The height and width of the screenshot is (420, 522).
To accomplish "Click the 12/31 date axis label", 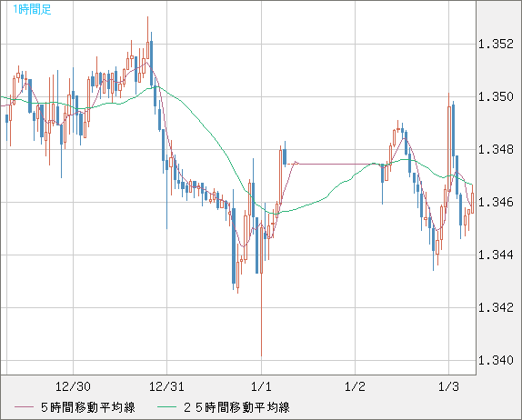I will coord(166,386).
